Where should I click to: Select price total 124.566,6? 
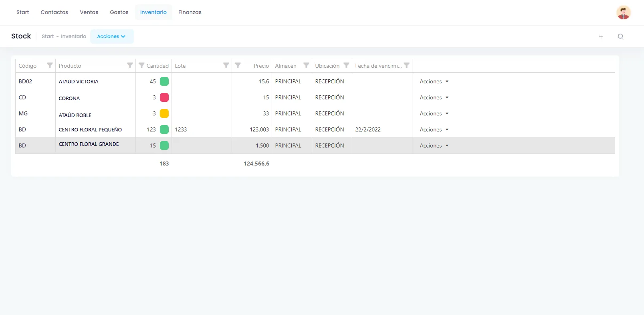click(x=256, y=164)
